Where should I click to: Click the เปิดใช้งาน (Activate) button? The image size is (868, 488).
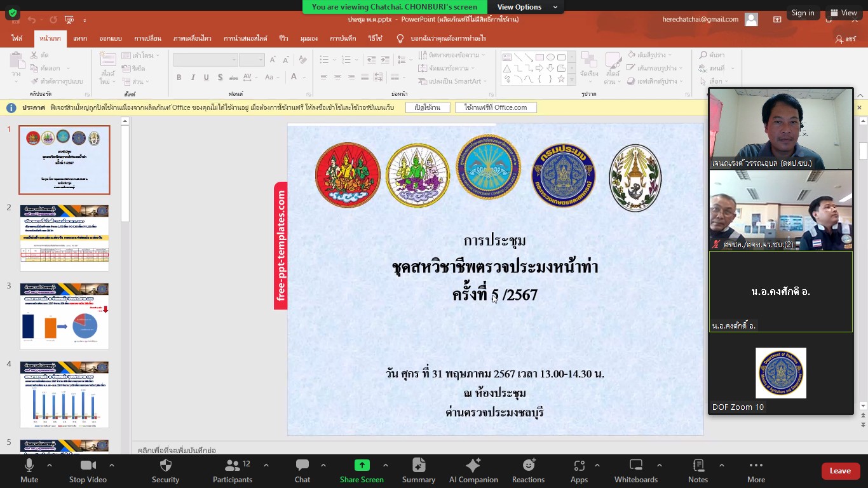(428, 107)
